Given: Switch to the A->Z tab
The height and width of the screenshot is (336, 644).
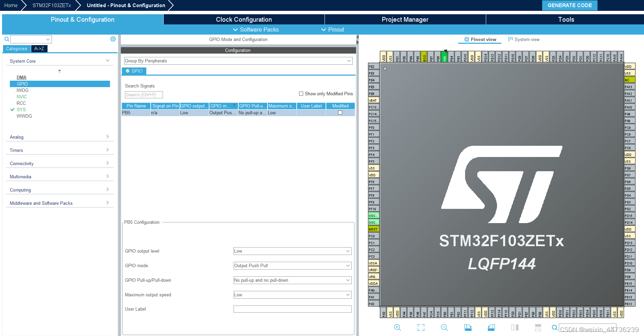Looking at the screenshot, I should click(39, 48).
